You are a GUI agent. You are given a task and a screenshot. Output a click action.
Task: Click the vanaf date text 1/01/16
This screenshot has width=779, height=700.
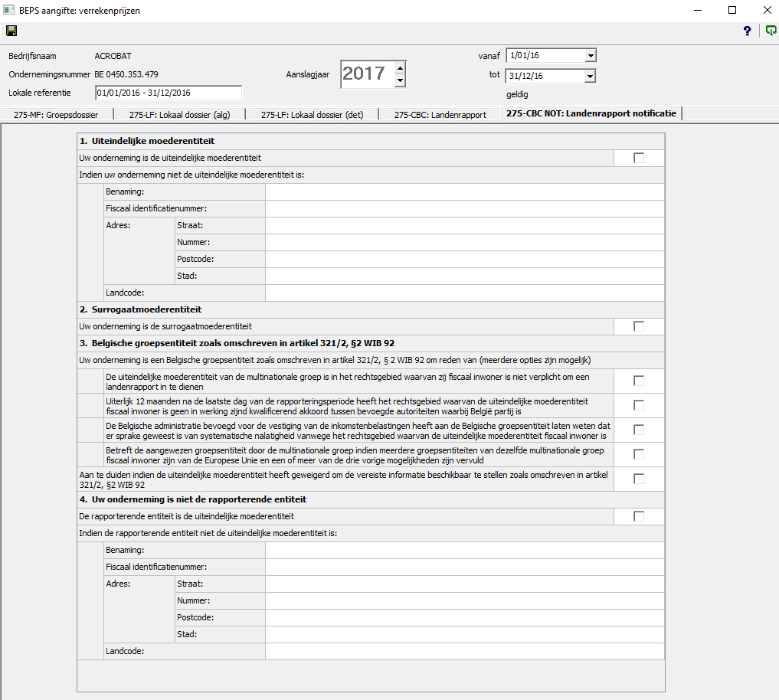[x=525, y=56]
